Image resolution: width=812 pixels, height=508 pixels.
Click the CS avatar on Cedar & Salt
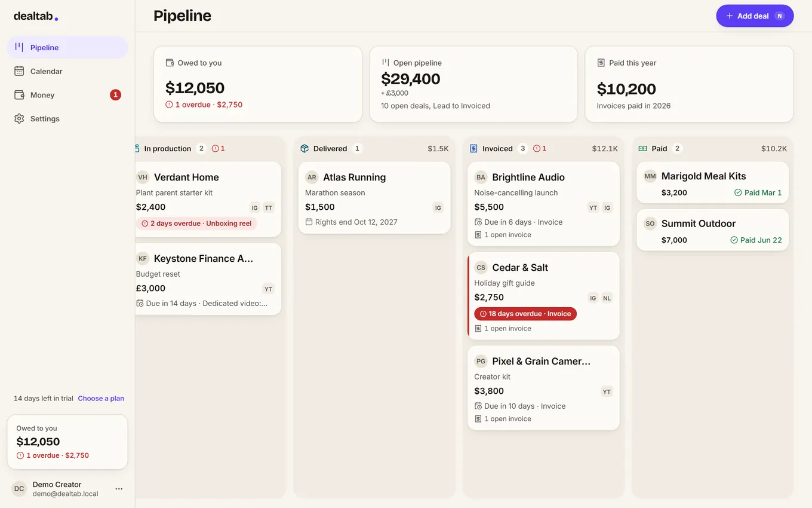(x=481, y=267)
